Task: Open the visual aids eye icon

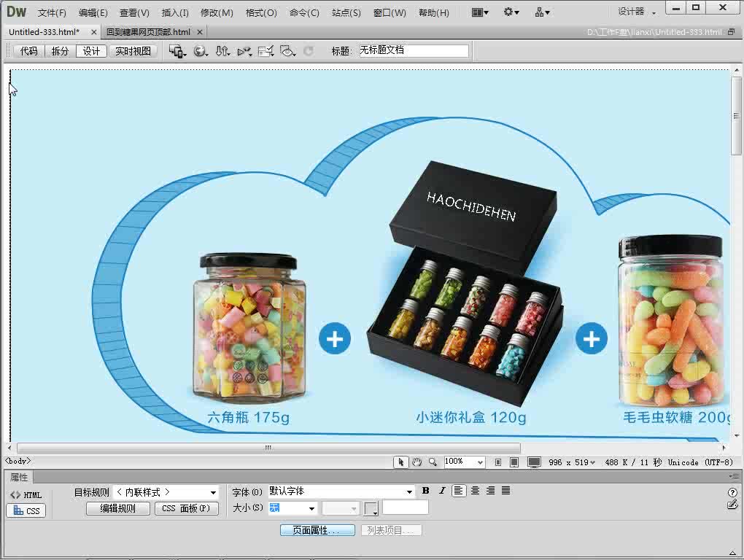Action: point(287,51)
